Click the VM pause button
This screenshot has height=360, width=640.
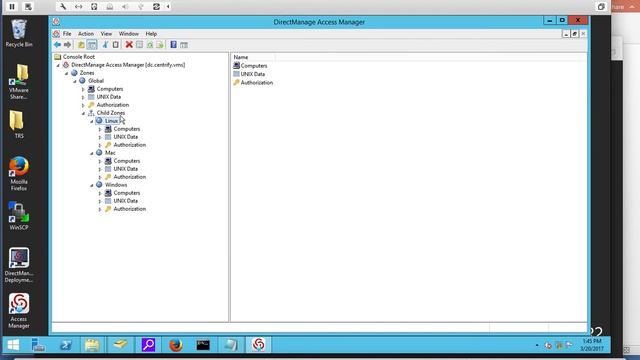pyautogui.click(x=12, y=7)
